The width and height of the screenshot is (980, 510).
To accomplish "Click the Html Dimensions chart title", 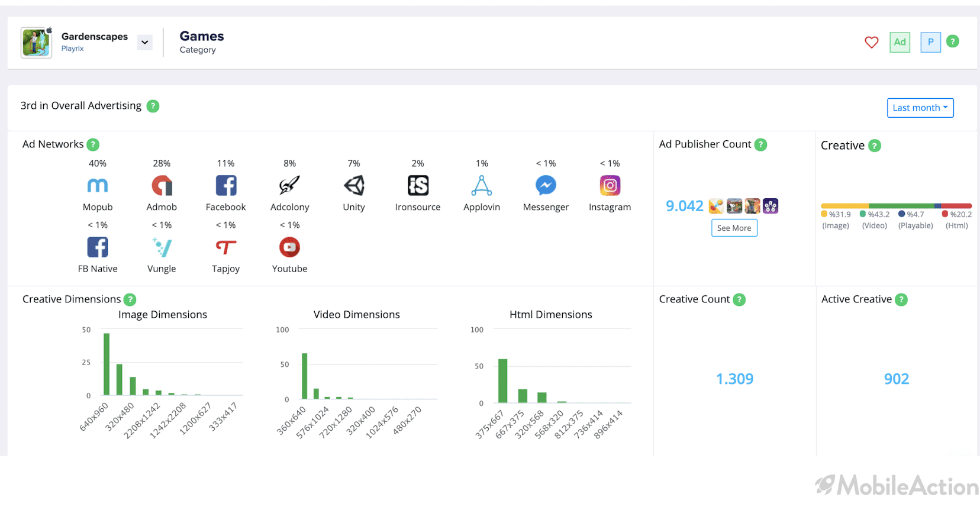I will 551,315.
